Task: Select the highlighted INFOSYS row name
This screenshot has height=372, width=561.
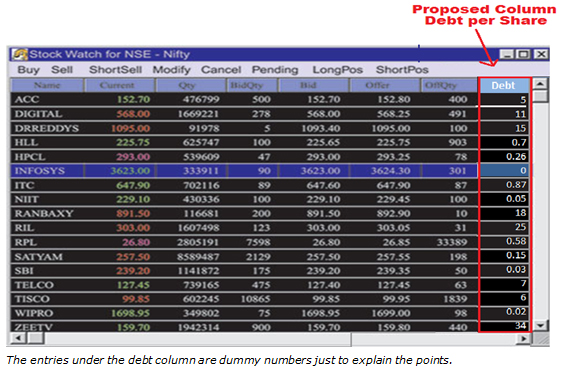Action: click(39, 171)
